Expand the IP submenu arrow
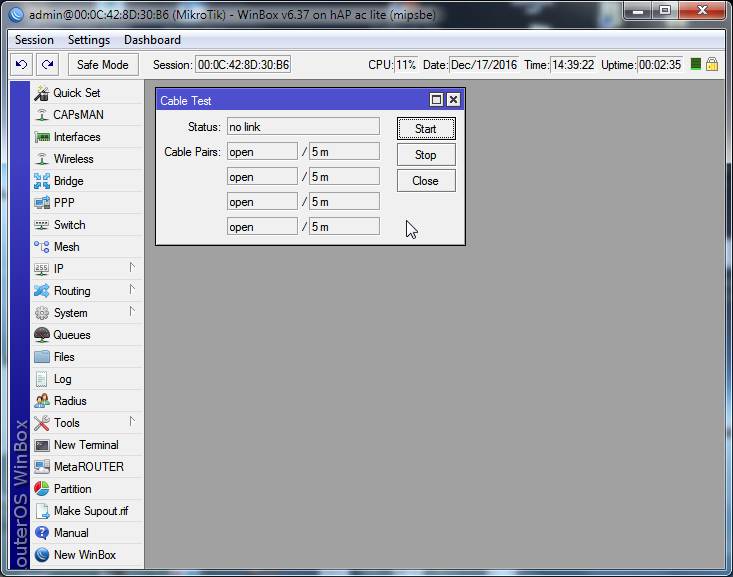Screen dimensions: 733x577 click(132, 267)
